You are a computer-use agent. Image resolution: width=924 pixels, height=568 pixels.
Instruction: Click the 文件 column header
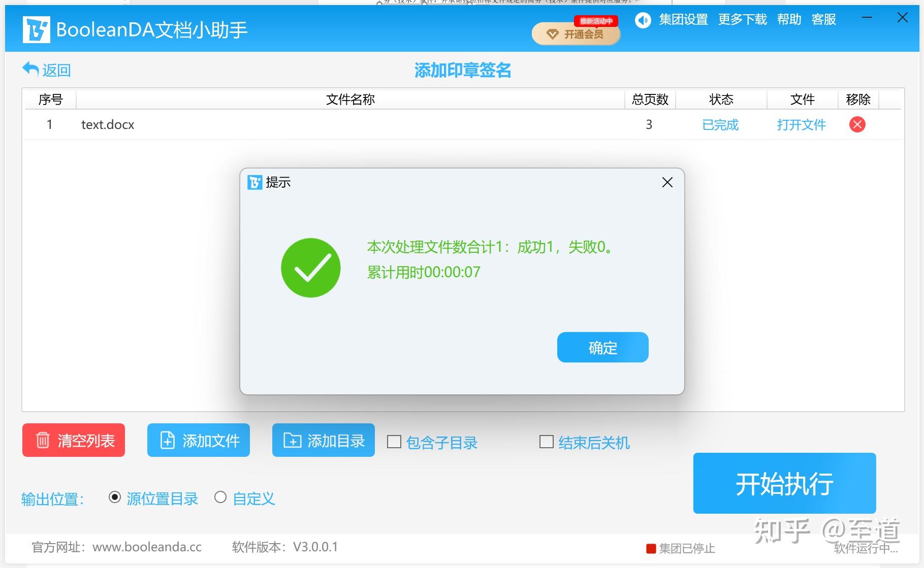pyautogui.click(x=802, y=99)
